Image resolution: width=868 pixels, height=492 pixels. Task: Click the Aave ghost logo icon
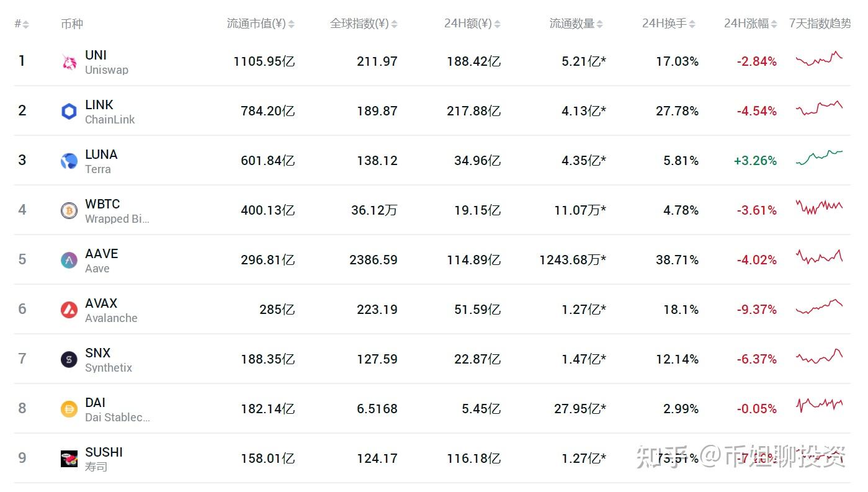point(69,261)
